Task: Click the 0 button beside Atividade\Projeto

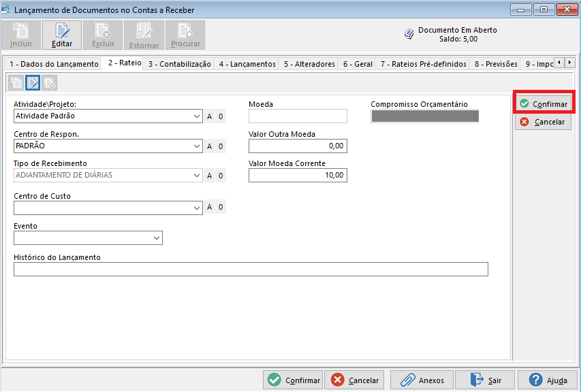Action: point(221,116)
